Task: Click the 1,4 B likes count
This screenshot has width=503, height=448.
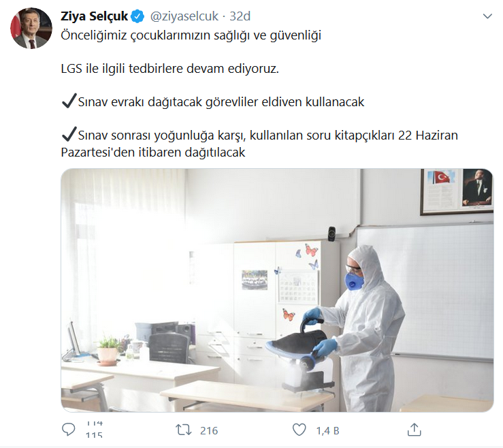Action: click(327, 430)
